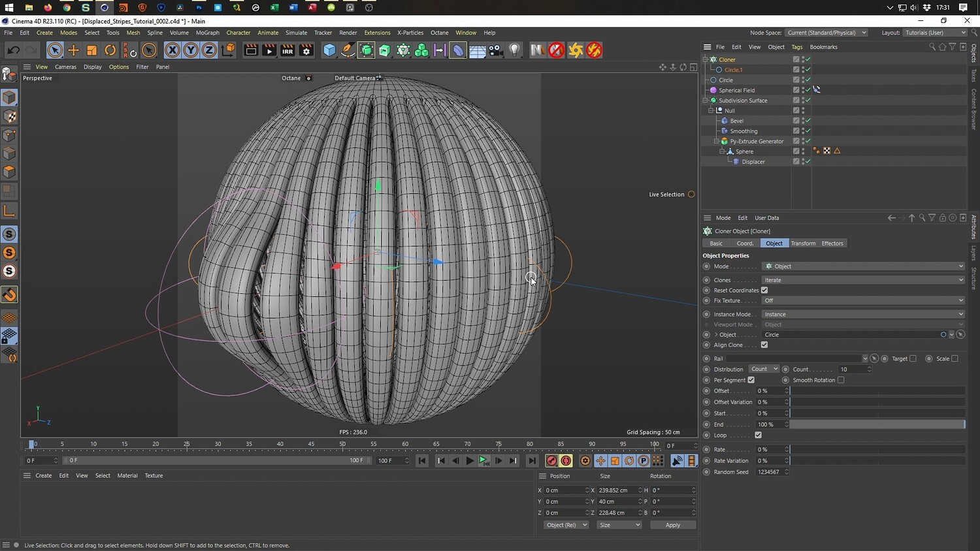Click the Camera object icon
Viewport: 980px width, 551px height.
pyautogui.click(x=496, y=50)
